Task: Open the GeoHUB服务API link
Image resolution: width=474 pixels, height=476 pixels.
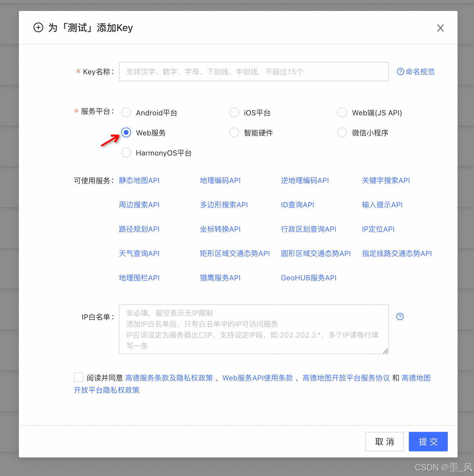Action: [x=309, y=278]
